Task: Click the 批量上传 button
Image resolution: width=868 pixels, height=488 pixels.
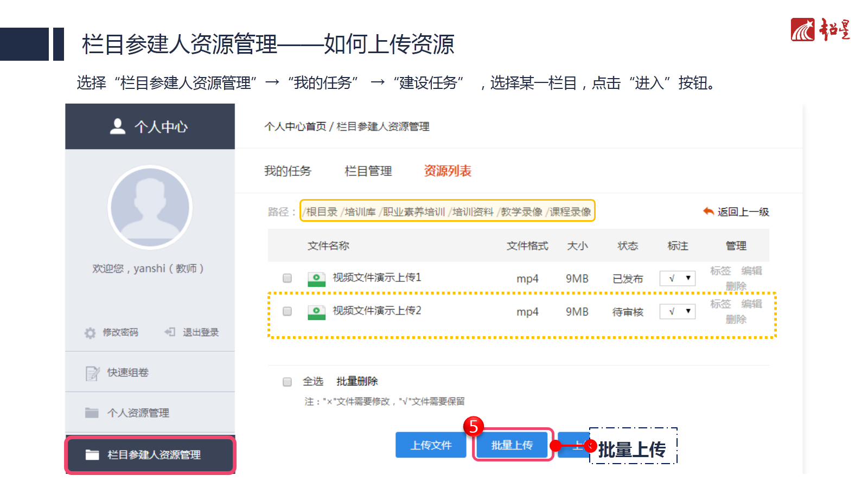Action: pyautogui.click(x=512, y=445)
